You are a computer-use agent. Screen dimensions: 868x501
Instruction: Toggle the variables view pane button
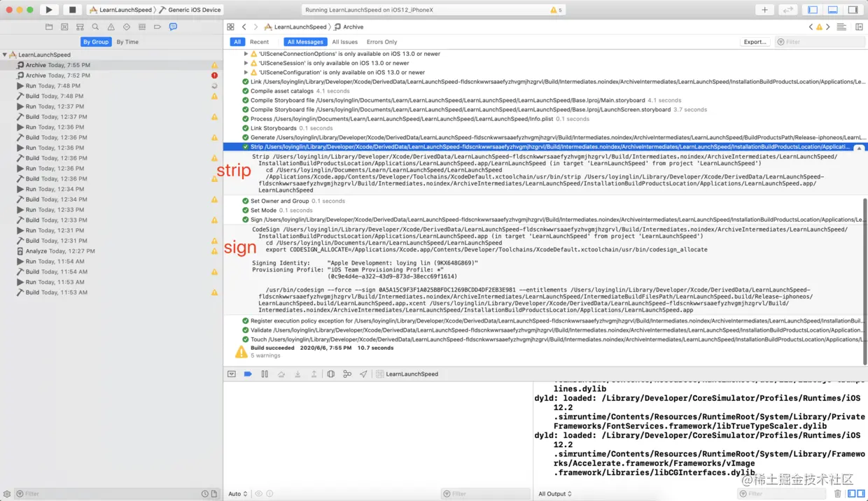(851, 494)
